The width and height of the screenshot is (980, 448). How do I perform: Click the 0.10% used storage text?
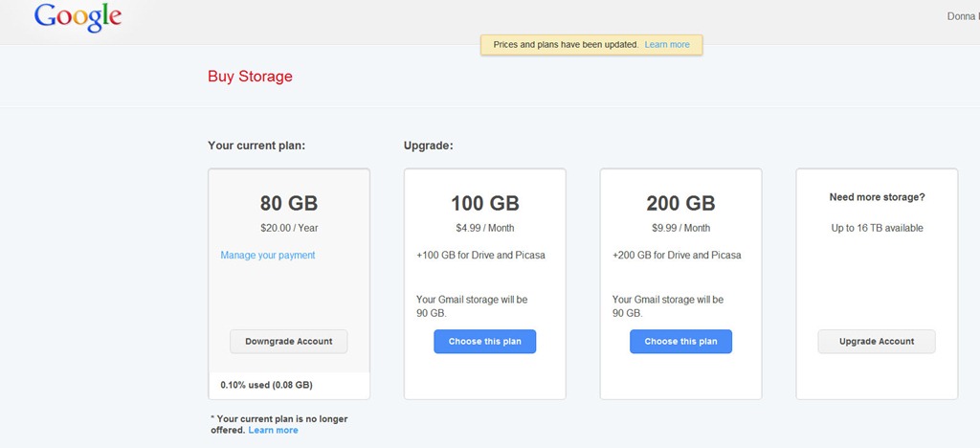(266, 385)
